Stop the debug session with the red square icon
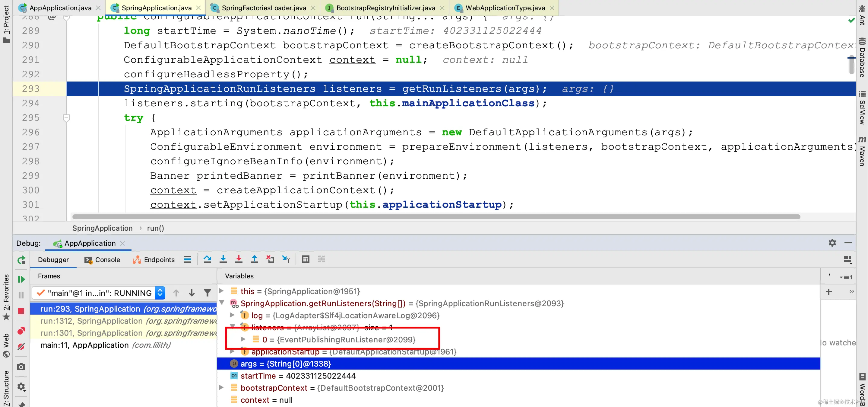The height and width of the screenshot is (407, 868). [x=21, y=311]
